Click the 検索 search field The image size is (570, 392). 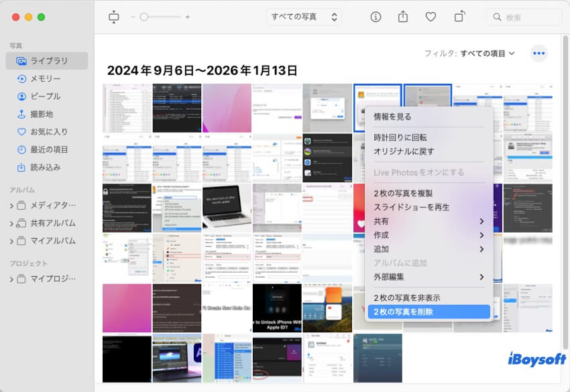click(x=523, y=15)
